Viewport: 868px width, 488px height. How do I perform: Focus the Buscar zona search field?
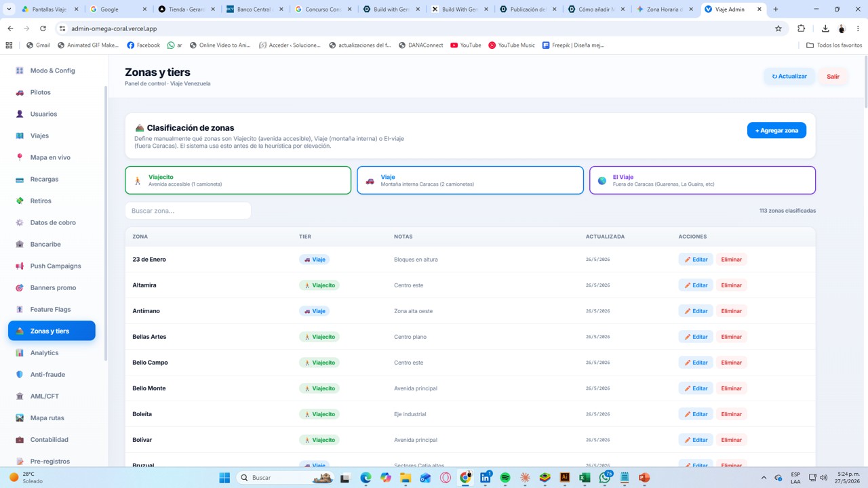click(x=188, y=211)
